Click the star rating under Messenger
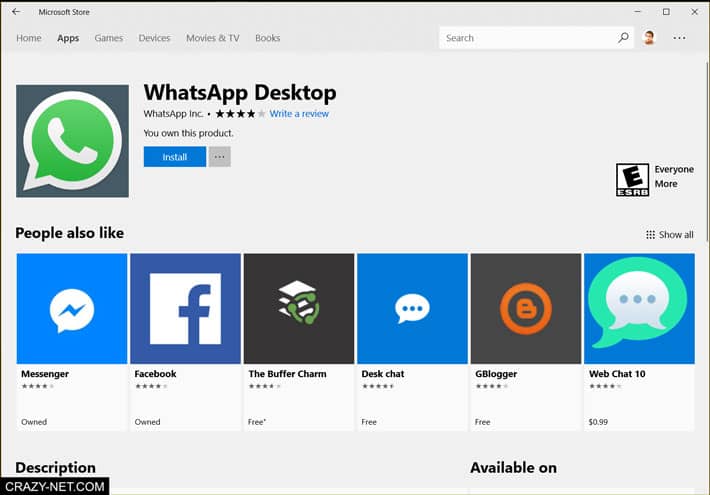 point(38,386)
